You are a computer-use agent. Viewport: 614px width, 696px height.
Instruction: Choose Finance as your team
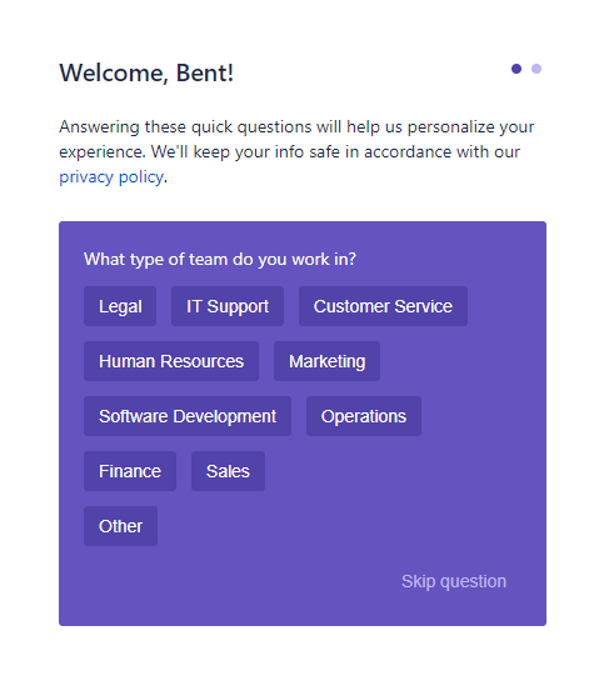130,471
